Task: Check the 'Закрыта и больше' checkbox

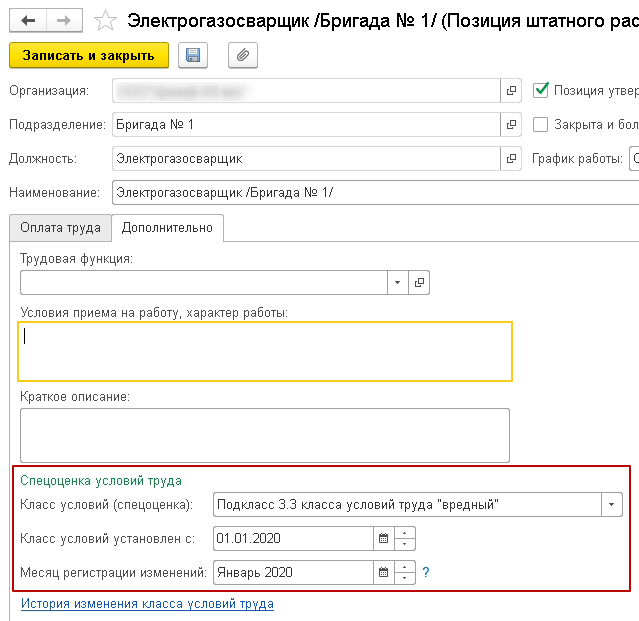Action: click(x=540, y=124)
